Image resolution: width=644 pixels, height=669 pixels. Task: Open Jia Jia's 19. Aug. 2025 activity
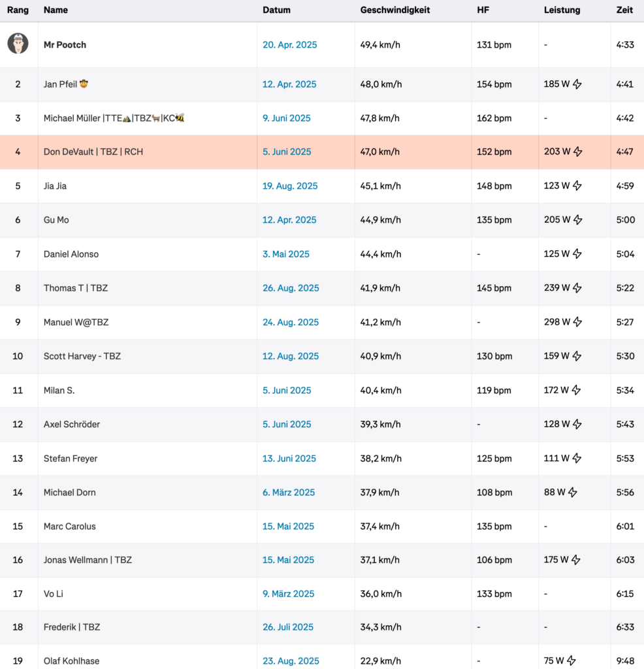[x=290, y=186]
